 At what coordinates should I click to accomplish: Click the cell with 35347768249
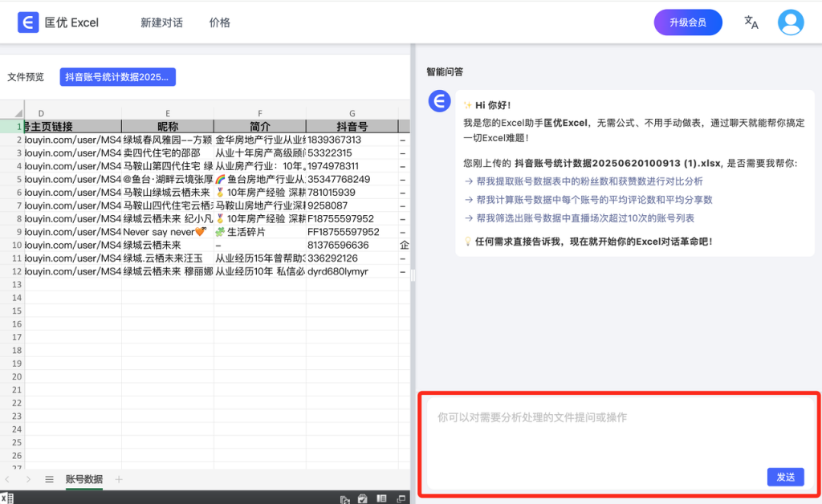352,179
